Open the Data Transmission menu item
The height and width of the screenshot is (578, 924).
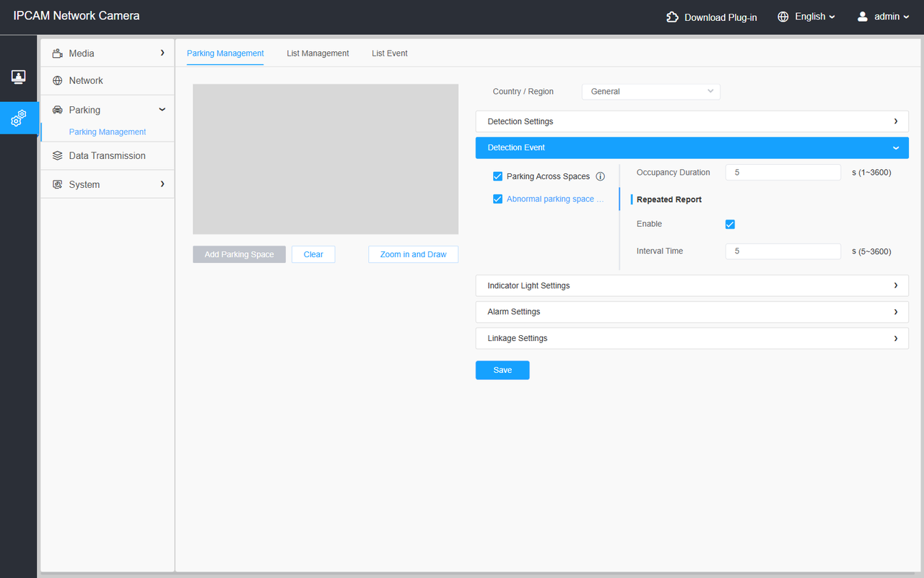click(x=108, y=156)
